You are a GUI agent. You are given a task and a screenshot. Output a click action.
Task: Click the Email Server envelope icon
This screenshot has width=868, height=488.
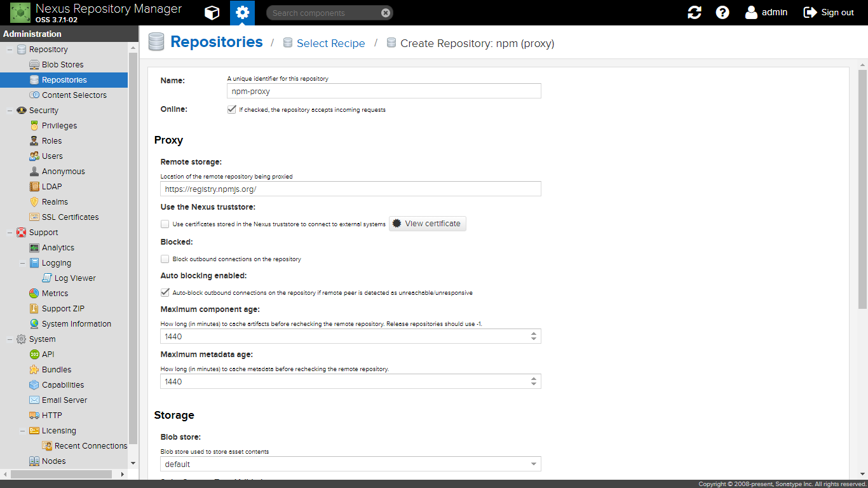pos(34,400)
